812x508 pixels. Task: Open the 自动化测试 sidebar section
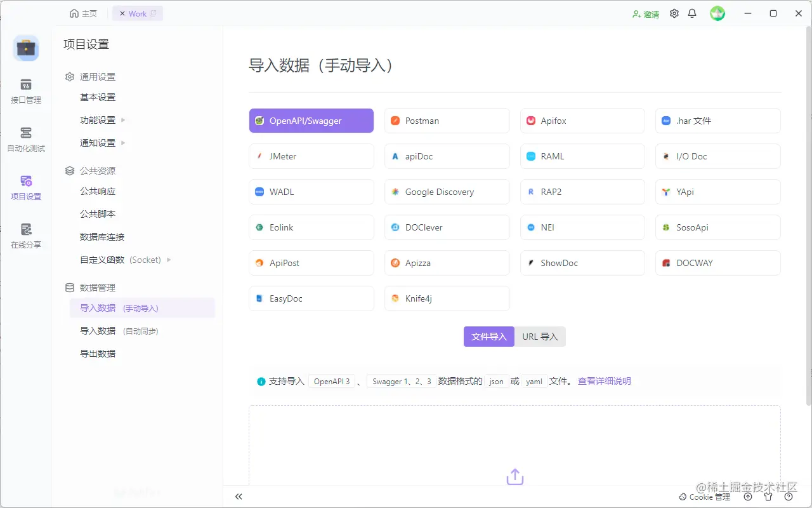tap(26, 140)
